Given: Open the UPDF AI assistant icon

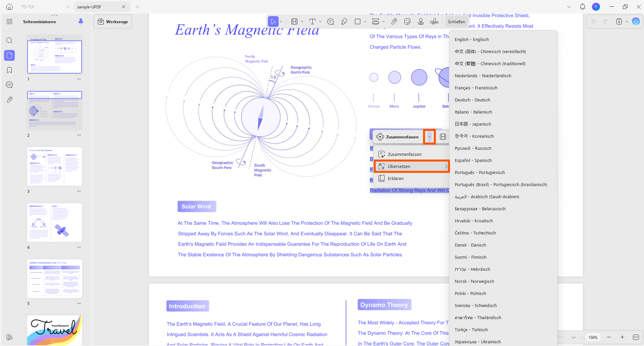Looking at the screenshot, I should 636,21.
